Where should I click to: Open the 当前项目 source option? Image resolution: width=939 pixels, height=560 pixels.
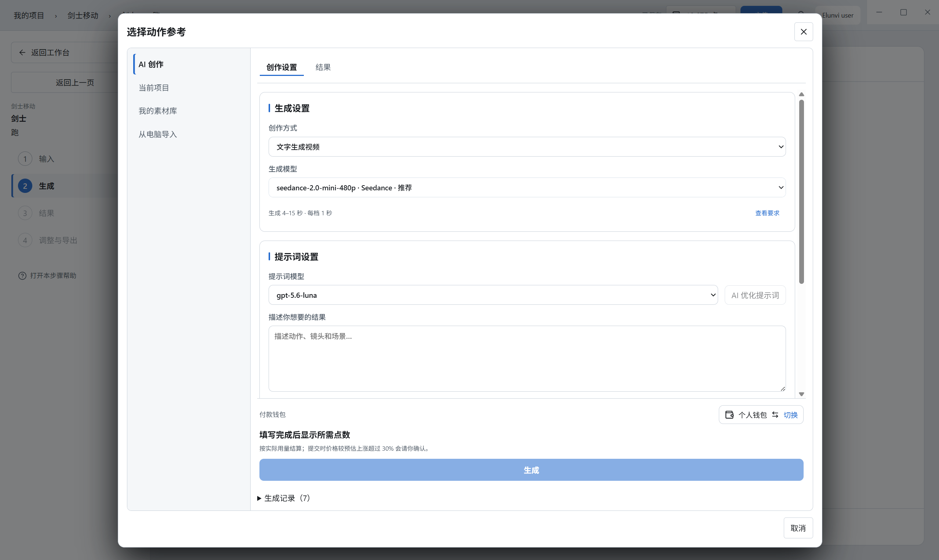[189, 88]
